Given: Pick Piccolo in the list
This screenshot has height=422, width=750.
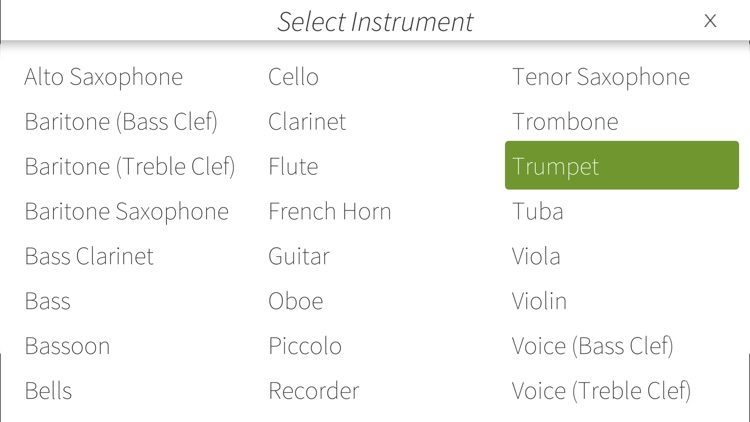Looking at the screenshot, I should coord(305,346).
